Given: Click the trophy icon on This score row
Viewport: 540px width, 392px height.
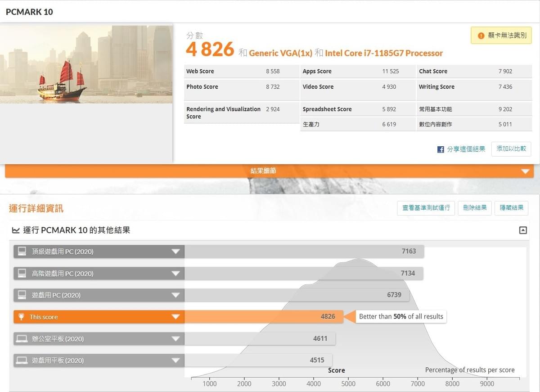Looking at the screenshot, I should pos(21,317).
